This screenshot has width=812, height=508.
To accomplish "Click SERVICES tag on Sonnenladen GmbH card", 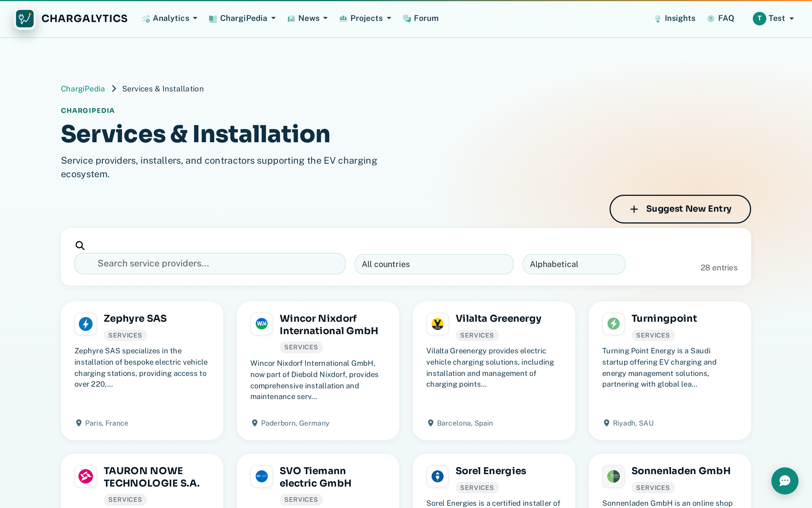I will (x=653, y=488).
